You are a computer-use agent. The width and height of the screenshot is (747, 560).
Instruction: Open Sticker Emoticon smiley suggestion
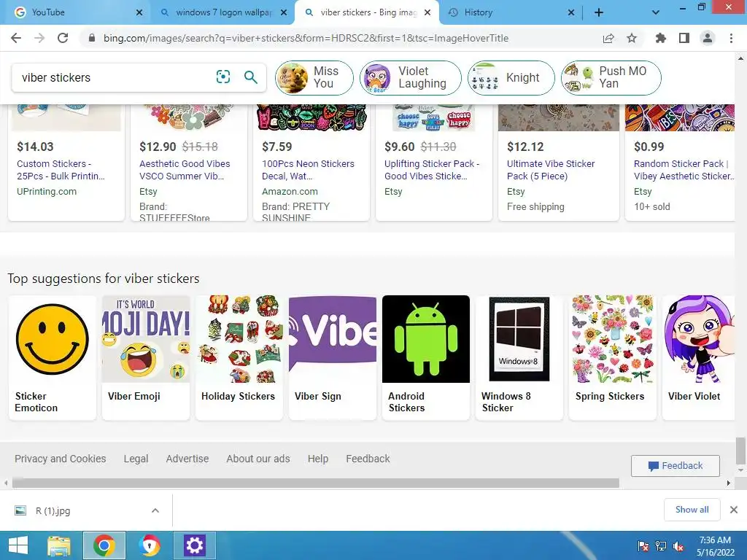(53, 357)
